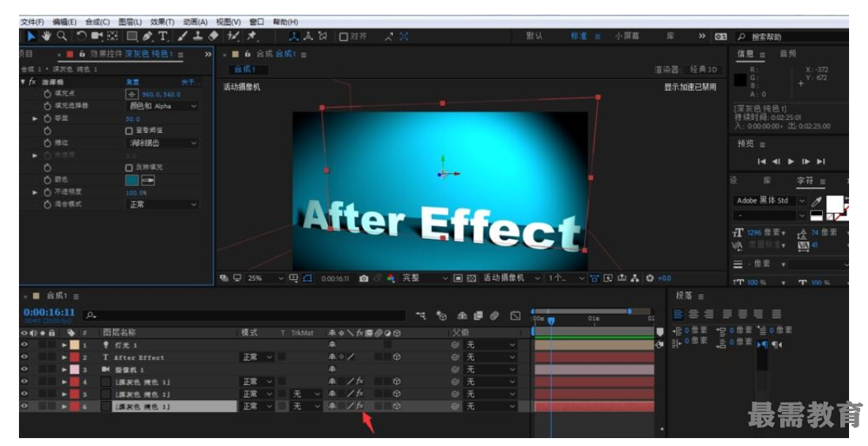Open the 效果(T) menu
The image size is (868, 446).
point(162,22)
